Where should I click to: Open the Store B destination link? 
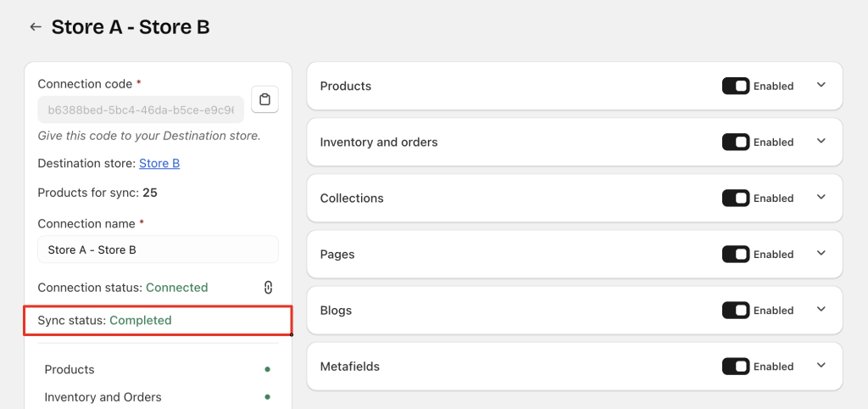pyautogui.click(x=159, y=163)
